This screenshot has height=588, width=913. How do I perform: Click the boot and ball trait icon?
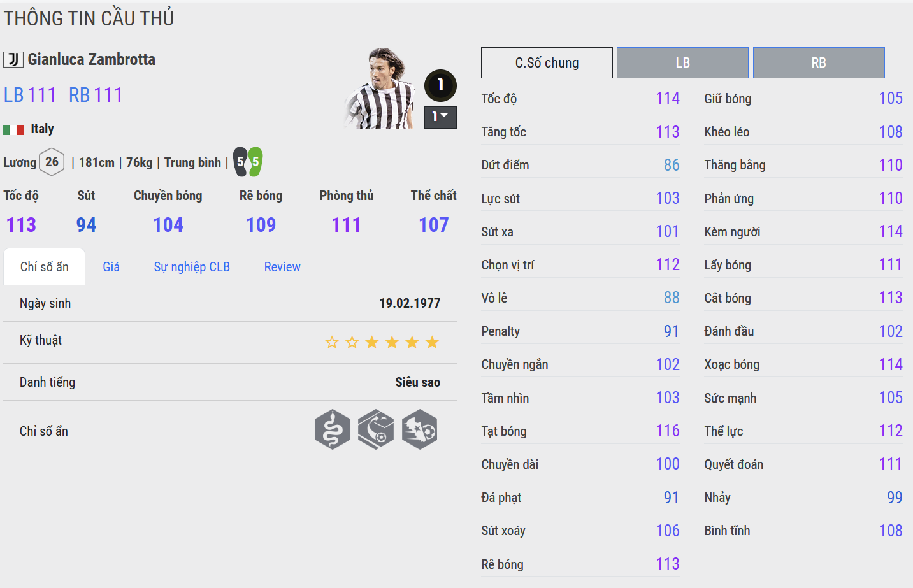(x=419, y=429)
